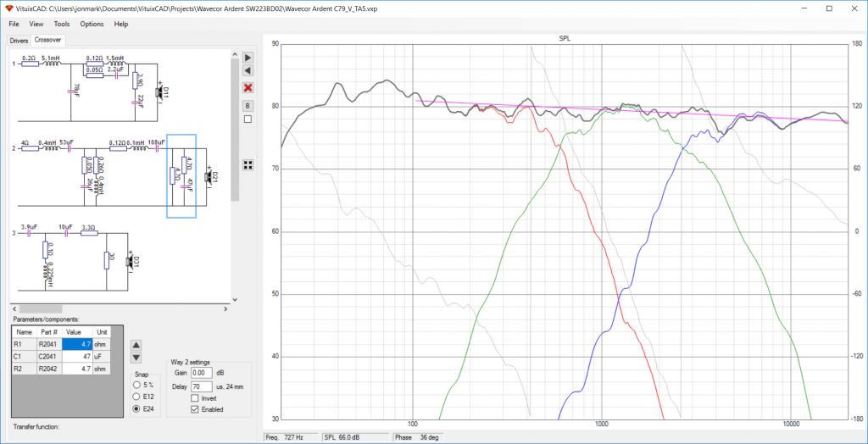Click the up triangle button next to parameter table
This screenshot has height=444, width=868.
136,345
